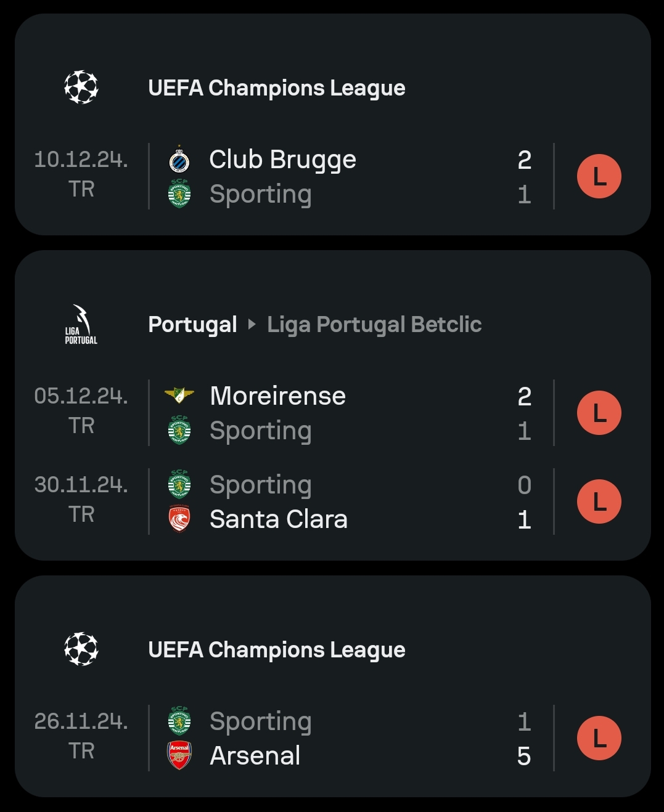Viewport: 664px width, 812px height.
Task: Open the Liga Portugal Betclic league link
Action: point(374,325)
